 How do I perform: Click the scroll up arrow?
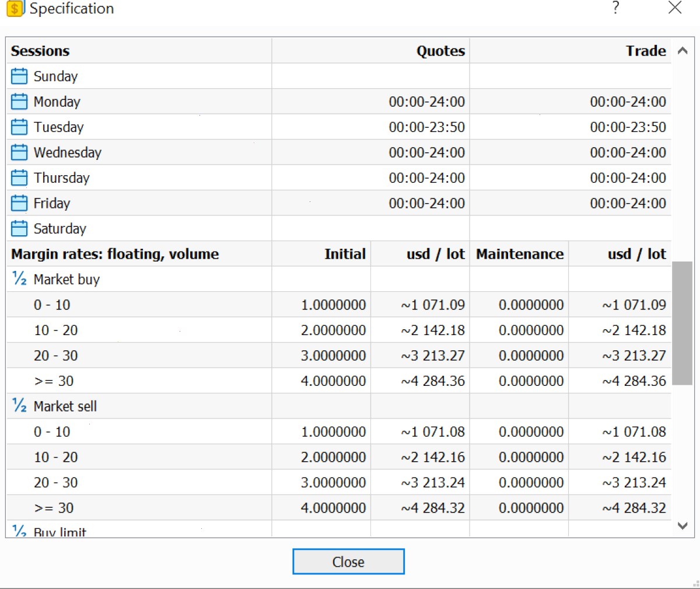(682, 51)
